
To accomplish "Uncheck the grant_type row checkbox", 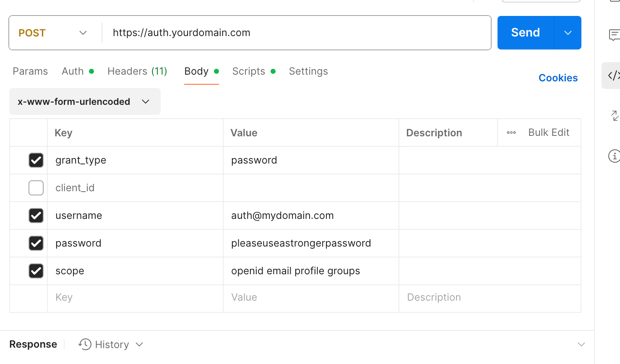I will point(36,160).
